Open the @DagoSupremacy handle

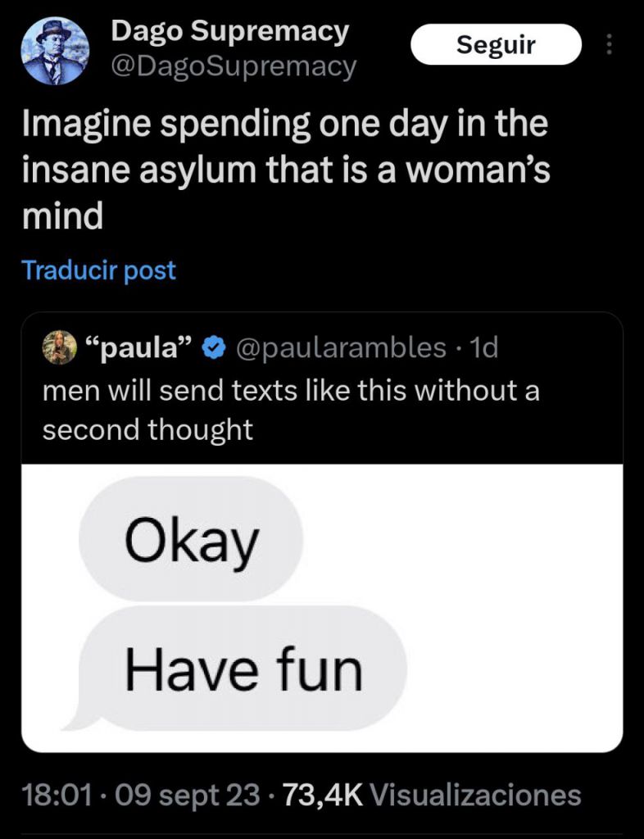point(234,67)
